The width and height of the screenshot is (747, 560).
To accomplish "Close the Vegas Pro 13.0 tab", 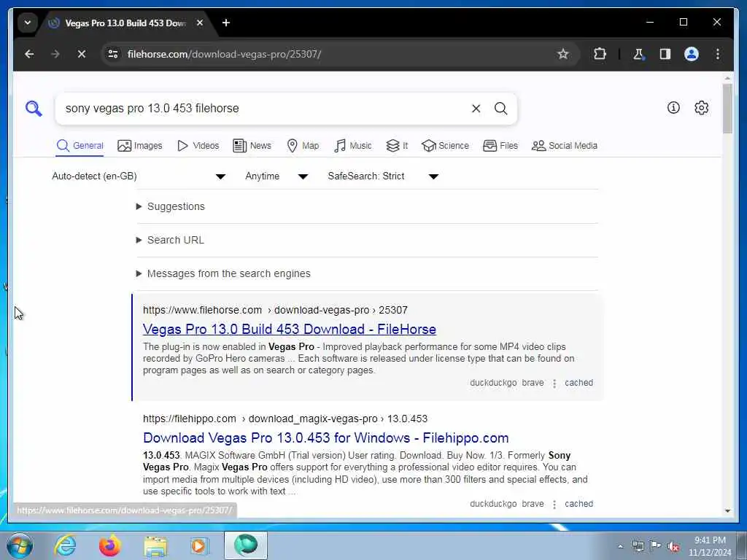I will coord(200,23).
